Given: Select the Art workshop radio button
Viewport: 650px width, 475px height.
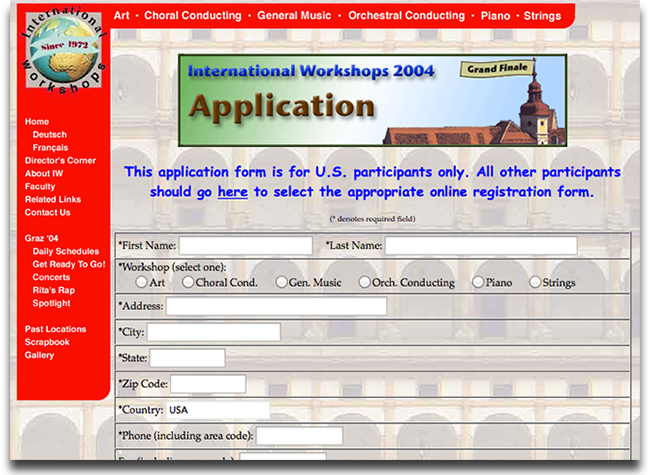Looking at the screenshot, I should [141, 282].
